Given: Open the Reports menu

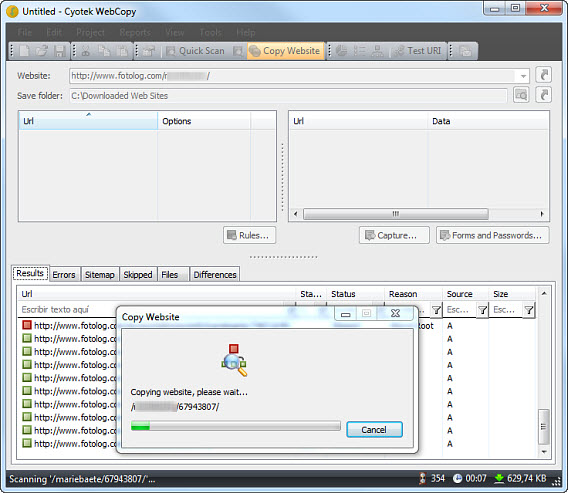Looking at the screenshot, I should pyautogui.click(x=135, y=33).
